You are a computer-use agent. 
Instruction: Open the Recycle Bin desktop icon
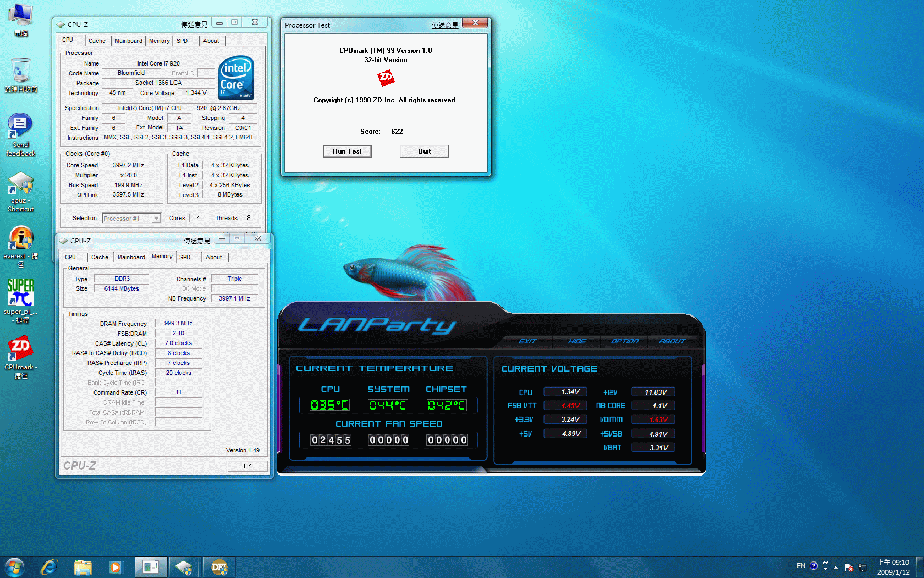click(x=21, y=75)
